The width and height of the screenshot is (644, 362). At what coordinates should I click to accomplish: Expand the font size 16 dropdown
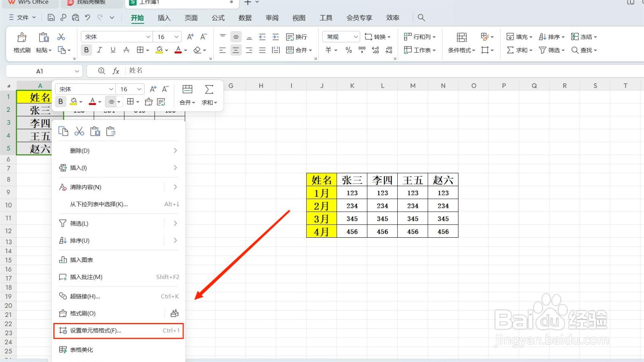click(167, 37)
